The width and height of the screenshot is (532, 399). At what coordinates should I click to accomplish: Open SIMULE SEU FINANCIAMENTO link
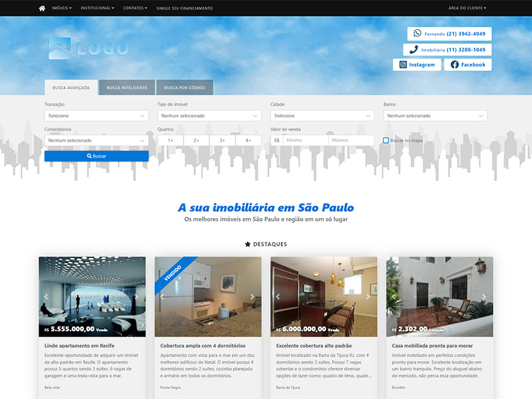pos(185,8)
